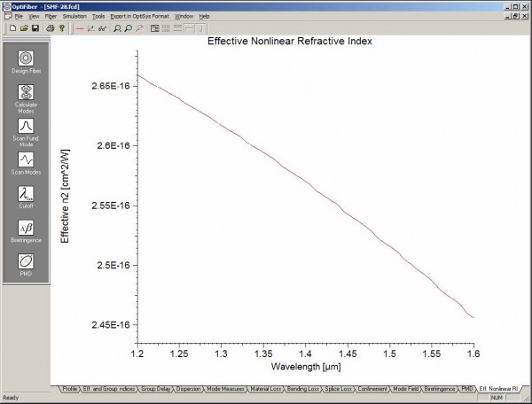This screenshot has width=532, height=404.
Task: Click the first magnifier zoom icon
Action: pos(117,29)
